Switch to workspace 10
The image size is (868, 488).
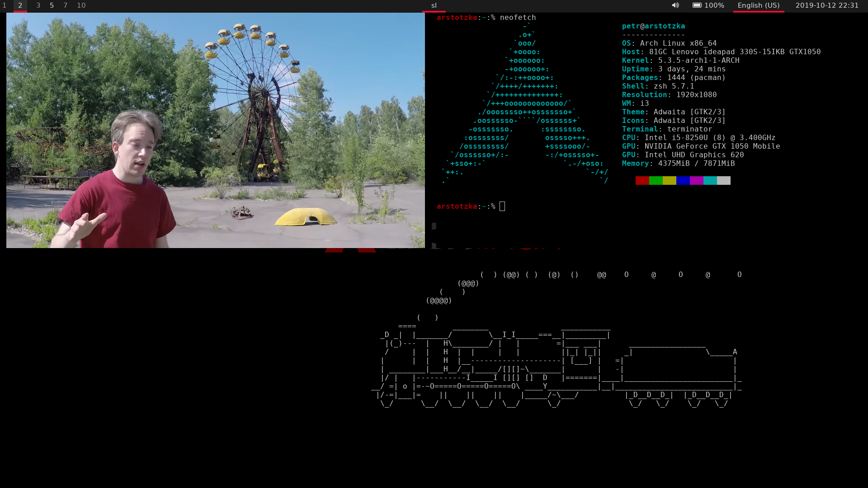pos(81,5)
